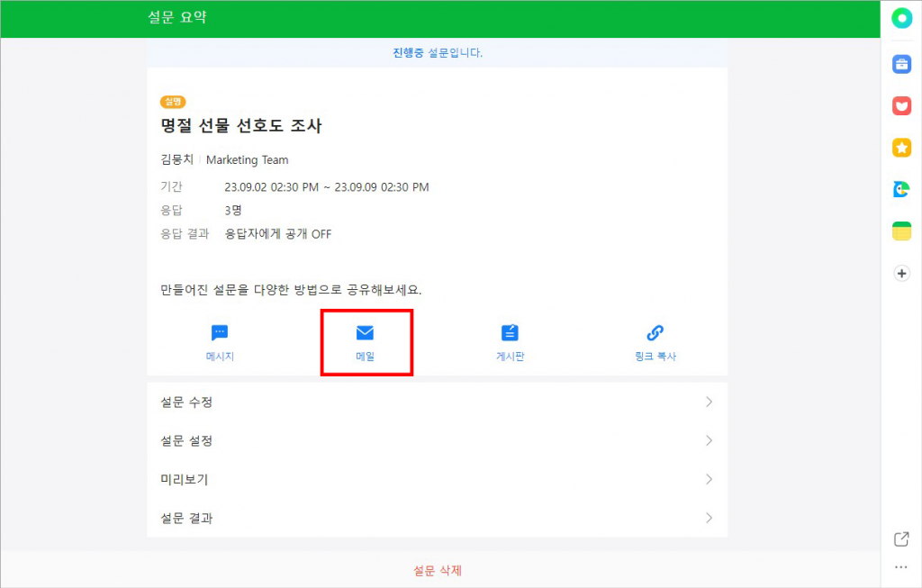Click the 게시판 share label

pos(510,357)
